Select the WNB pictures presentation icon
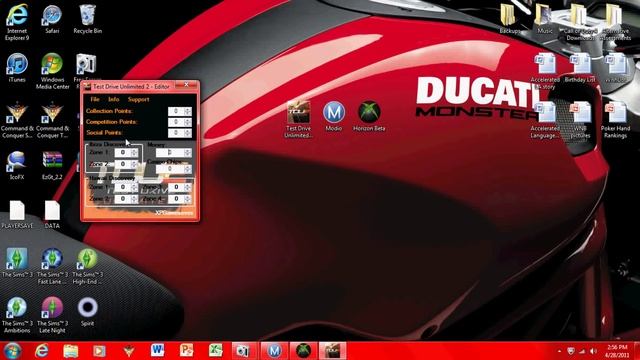 [580, 120]
